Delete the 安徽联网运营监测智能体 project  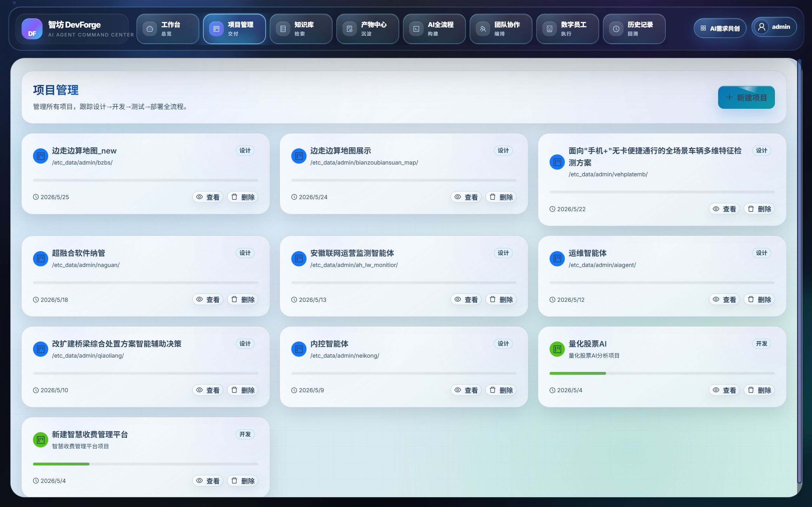coord(501,299)
